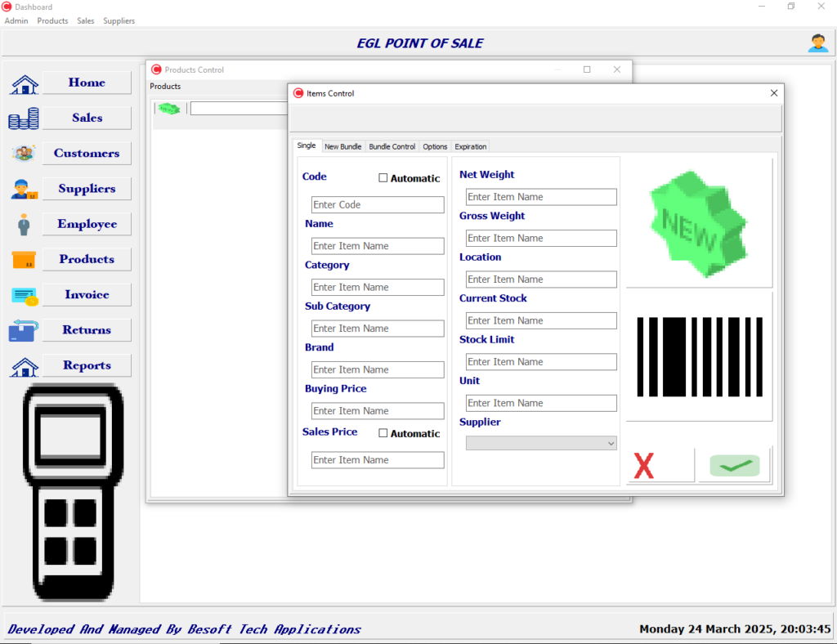Select the Expiration tab
837x644 pixels.
click(x=470, y=147)
